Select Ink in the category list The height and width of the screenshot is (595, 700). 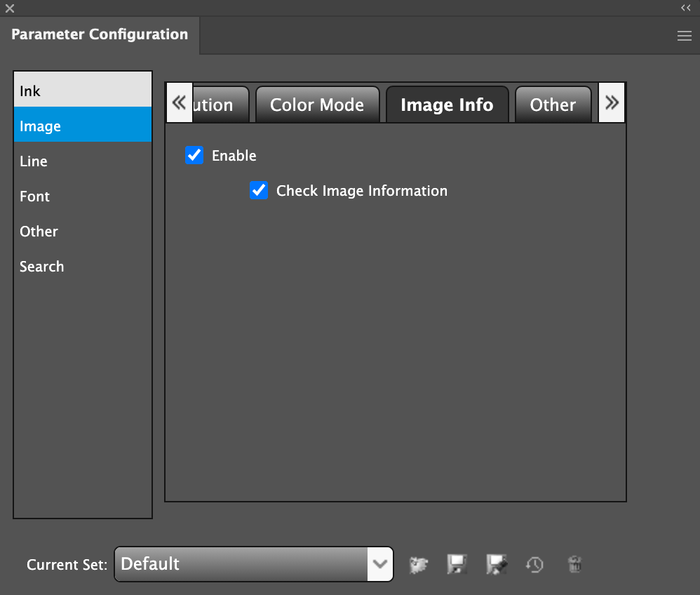83,91
